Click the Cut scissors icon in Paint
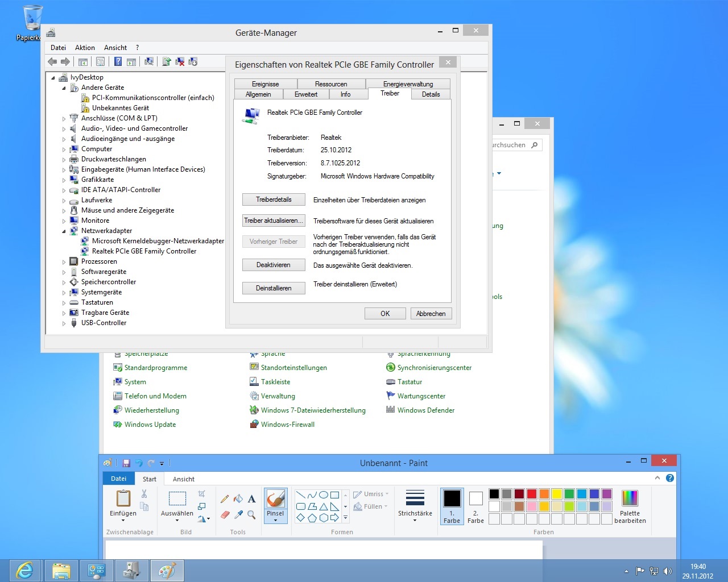This screenshot has width=728, height=582. [x=144, y=494]
